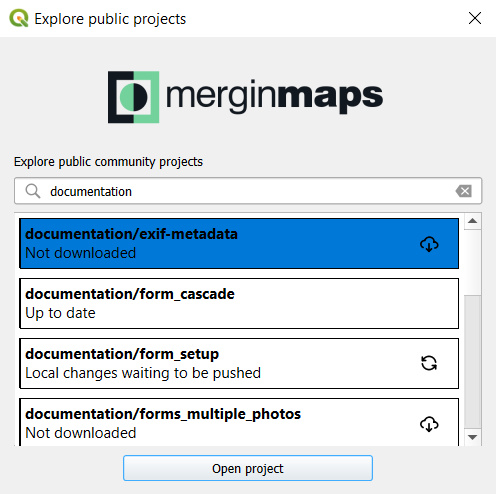Click the scrollbar up arrow
Screen dimensions: 496x494
pos(472,221)
